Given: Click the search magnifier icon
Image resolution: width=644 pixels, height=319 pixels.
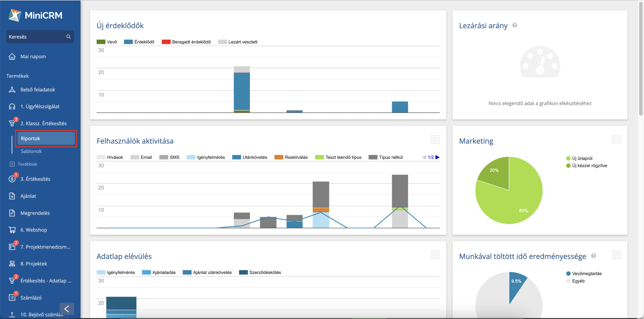Looking at the screenshot, I should (x=68, y=37).
